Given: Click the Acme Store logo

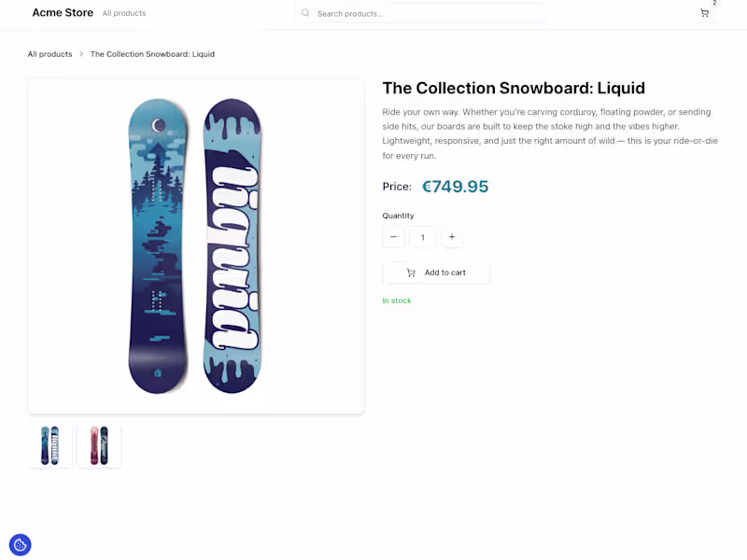Looking at the screenshot, I should pos(63,12).
